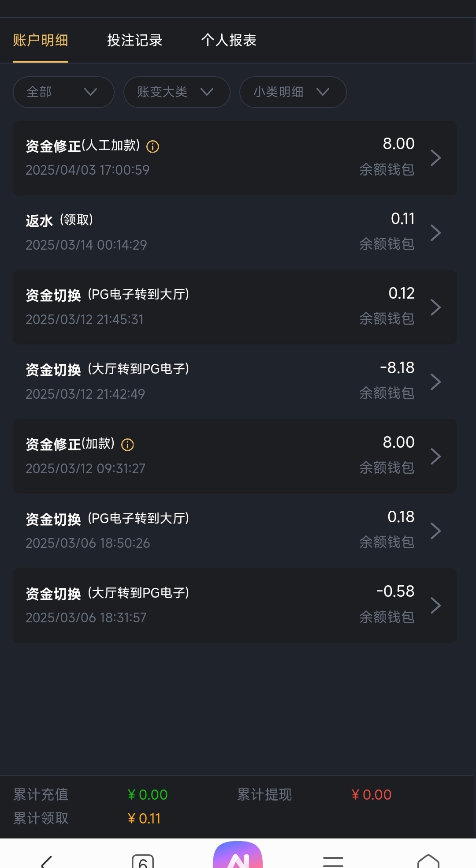Select the 账户明细 tab
Image resolution: width=476 pixels, height=868 pixels.
(41, 41)
